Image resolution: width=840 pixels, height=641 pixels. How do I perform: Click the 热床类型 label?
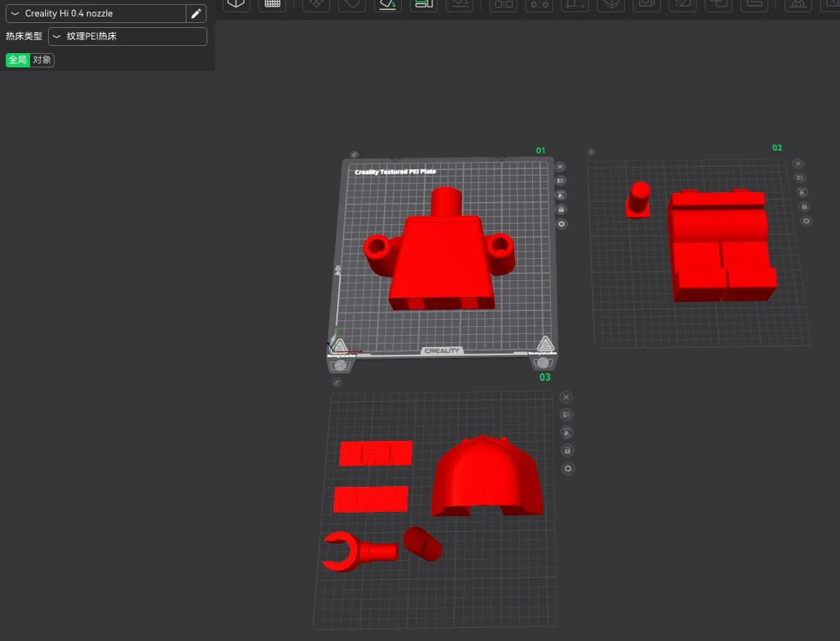point(24,37)
